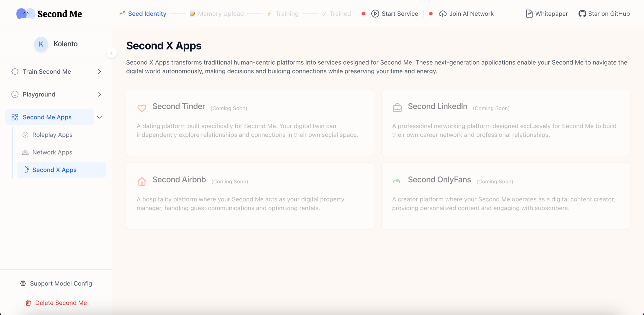Click the Kolento profile avatar
Image resolution: width=644 pixels, height=315 pixels.
click(x=41, y=44)
